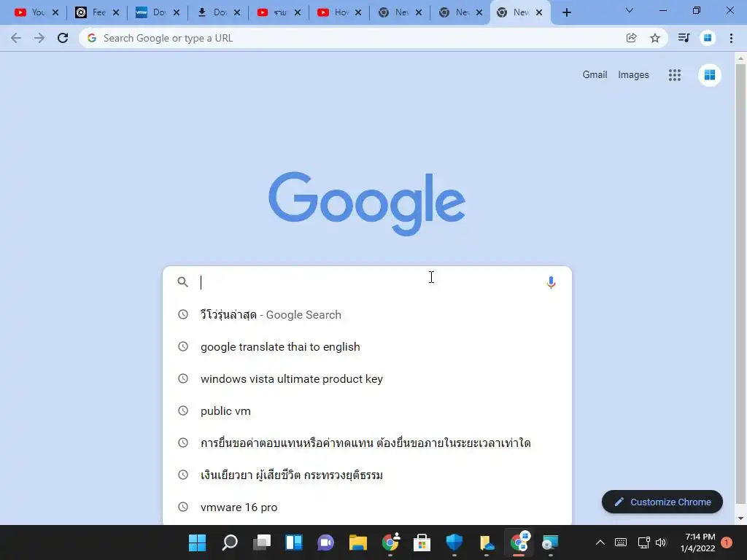Image resolution: width=747 pixels, height=560 pixels.
Task: Open a new tab with the plus button
Action: pos(566,12)
